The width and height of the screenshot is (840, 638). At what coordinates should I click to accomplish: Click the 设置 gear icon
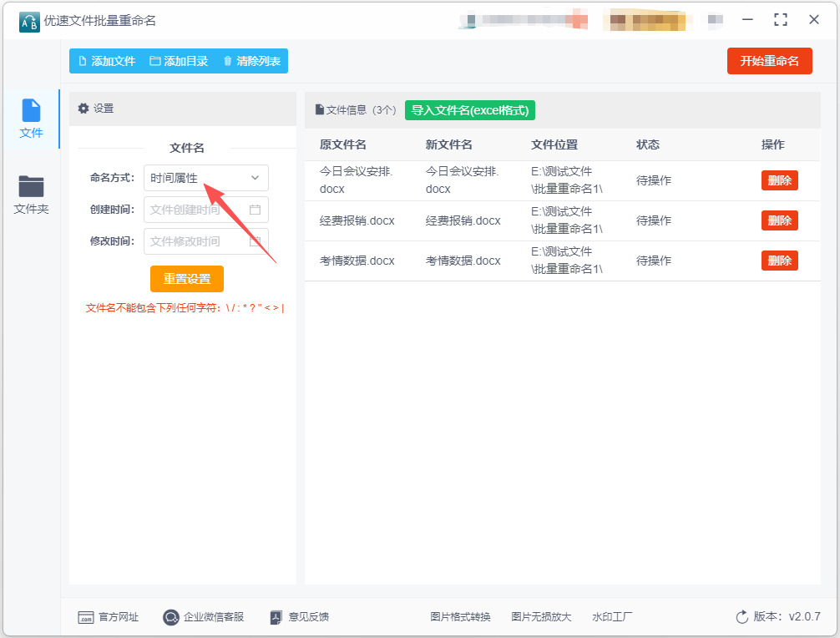83,109
